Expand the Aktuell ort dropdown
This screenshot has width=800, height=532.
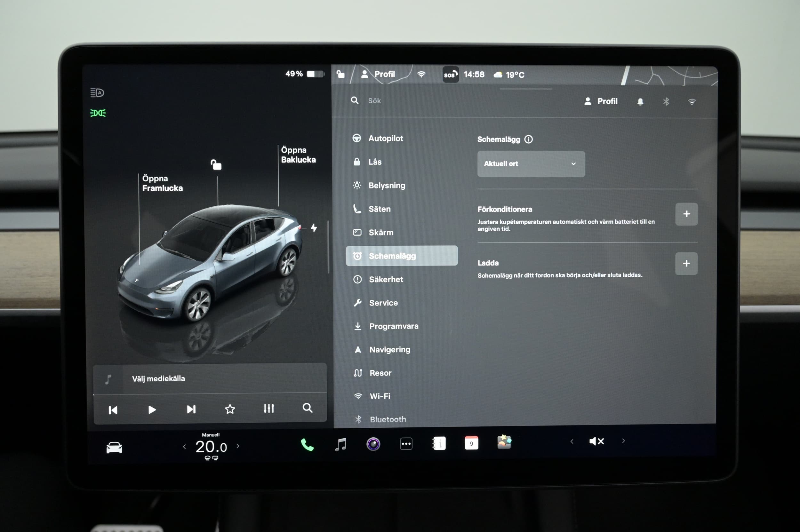click(531, 164)
